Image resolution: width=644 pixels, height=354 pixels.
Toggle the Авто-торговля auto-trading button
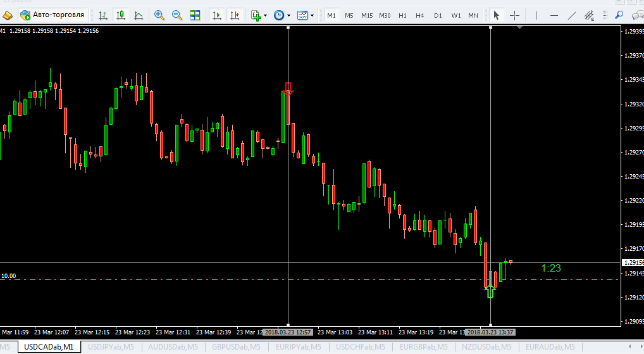tap(53, 15)
